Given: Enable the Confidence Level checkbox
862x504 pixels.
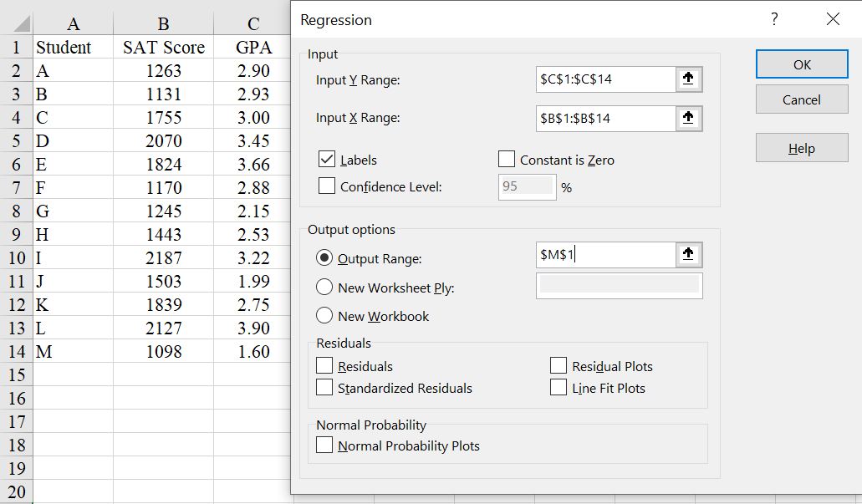Looking at the screenshot, I should [x=327, y=186].
